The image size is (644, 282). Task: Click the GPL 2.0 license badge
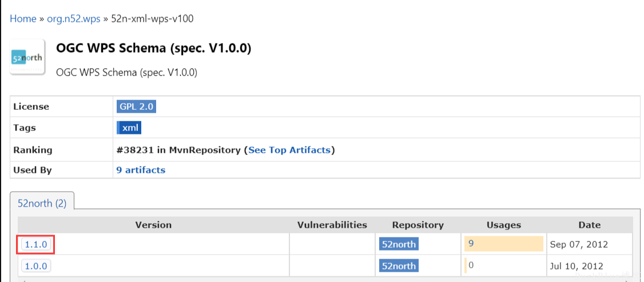click(136, 107)
